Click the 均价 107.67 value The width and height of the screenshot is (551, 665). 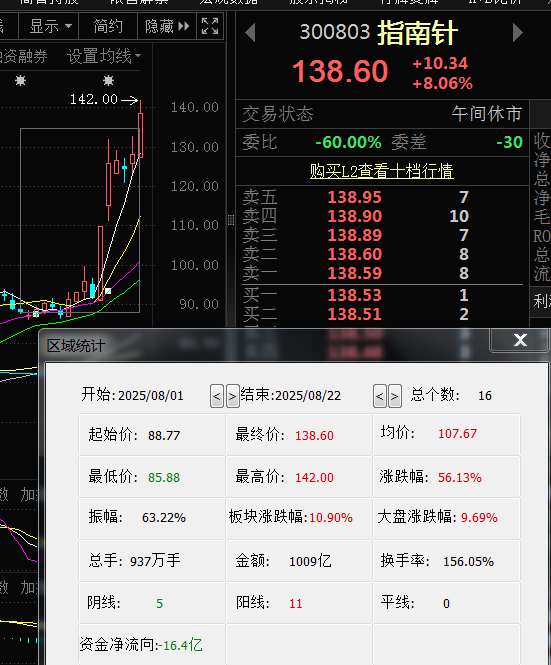point(457,434)
